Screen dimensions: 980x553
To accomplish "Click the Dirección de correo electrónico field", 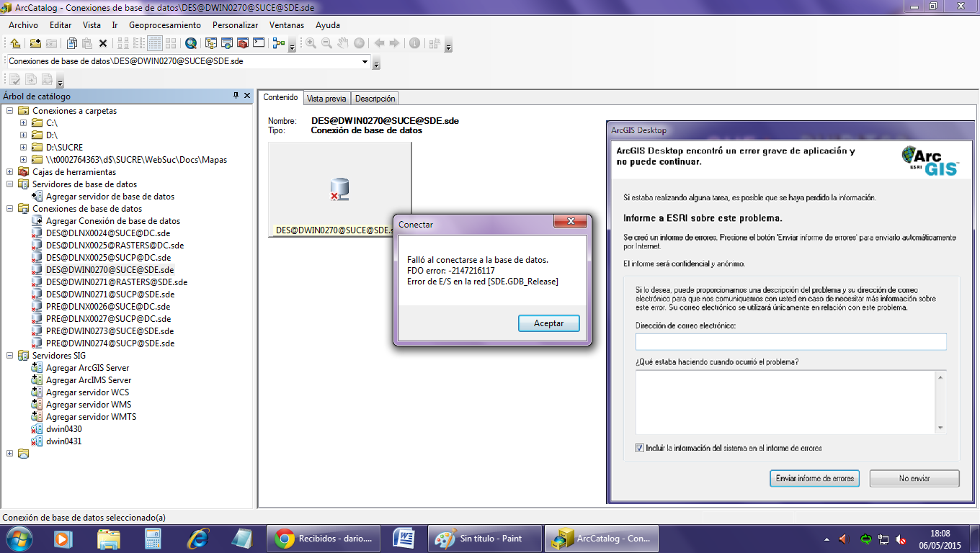I will (790, 341).
